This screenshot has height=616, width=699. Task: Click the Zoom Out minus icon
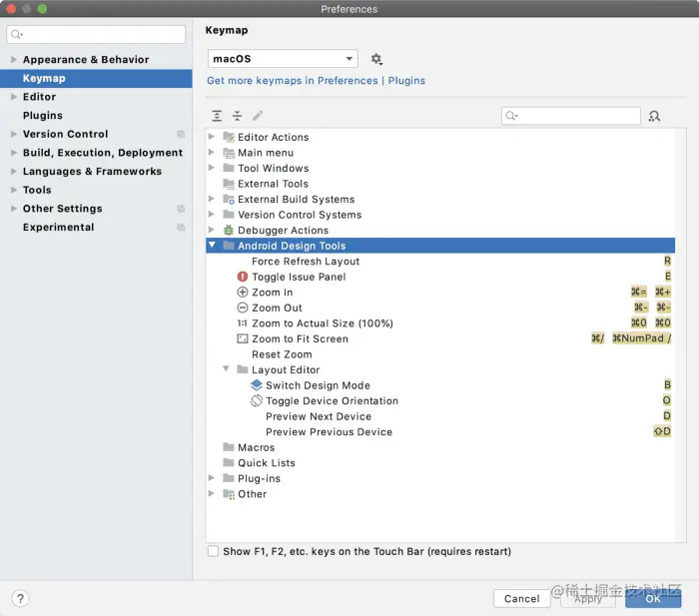click(242, 308)
